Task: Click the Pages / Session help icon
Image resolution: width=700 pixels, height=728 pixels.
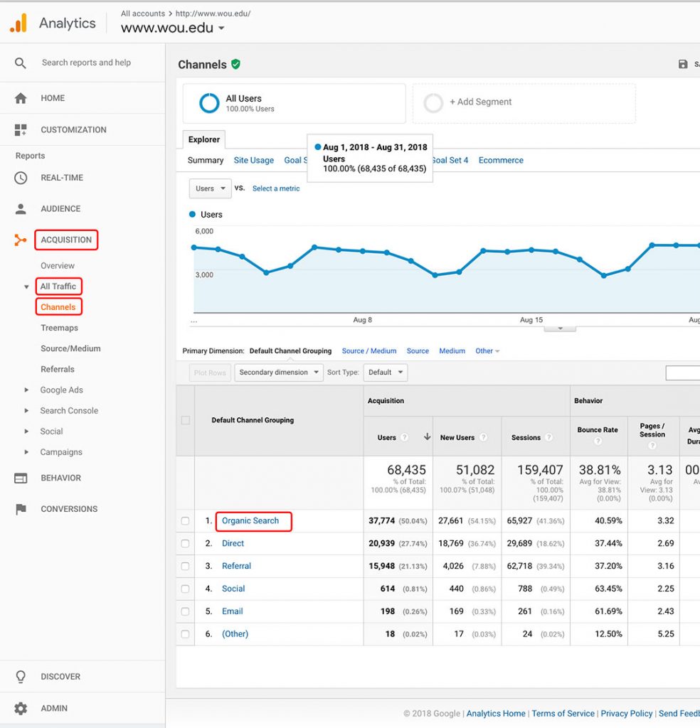Action: click(652, 445)
